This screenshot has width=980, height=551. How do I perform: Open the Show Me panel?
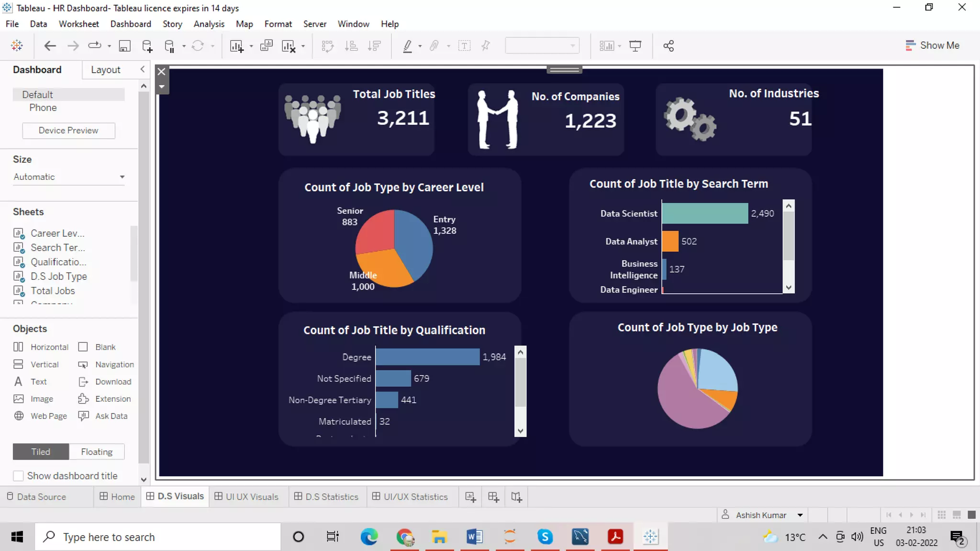pos(933,45)
